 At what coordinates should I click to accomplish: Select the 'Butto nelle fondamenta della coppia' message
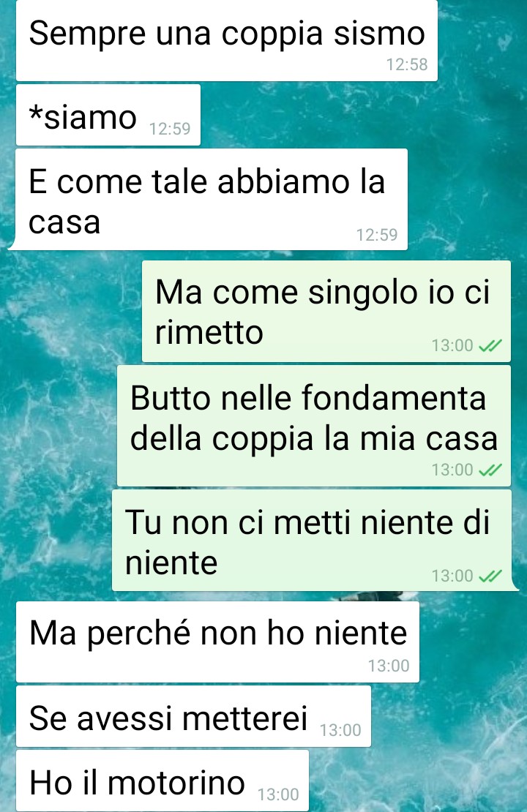tap(313, 426)
